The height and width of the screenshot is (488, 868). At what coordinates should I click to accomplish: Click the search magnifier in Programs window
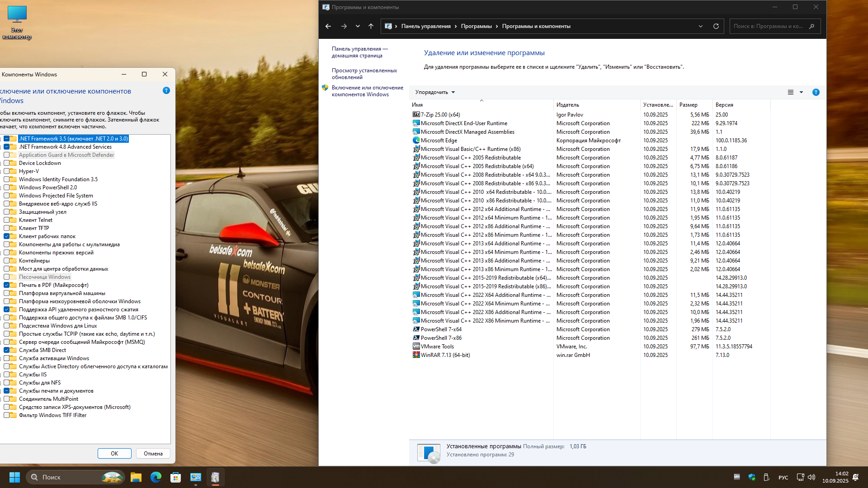[x=812, y=26]
